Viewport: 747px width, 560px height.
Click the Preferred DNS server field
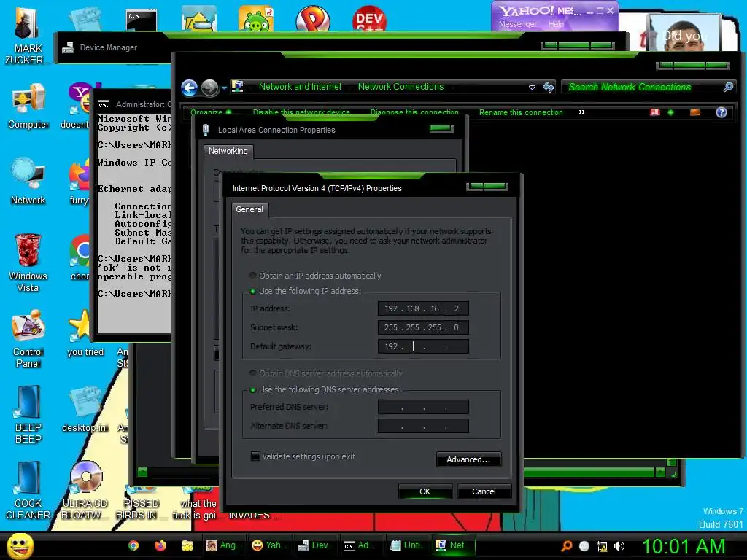pyautogui.click(x=423, y=407)
